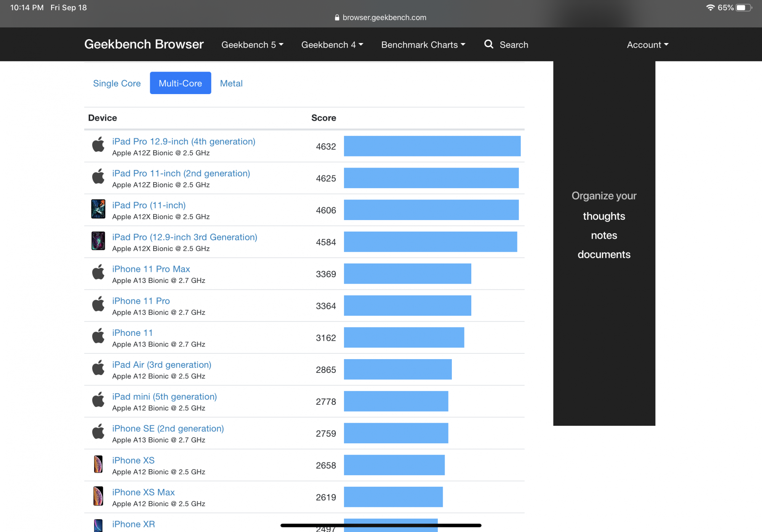Click the Apple logo beside iPhone SE (2nd generation)
The width and height of the screenshot is (762, 532).
(98, 432)
